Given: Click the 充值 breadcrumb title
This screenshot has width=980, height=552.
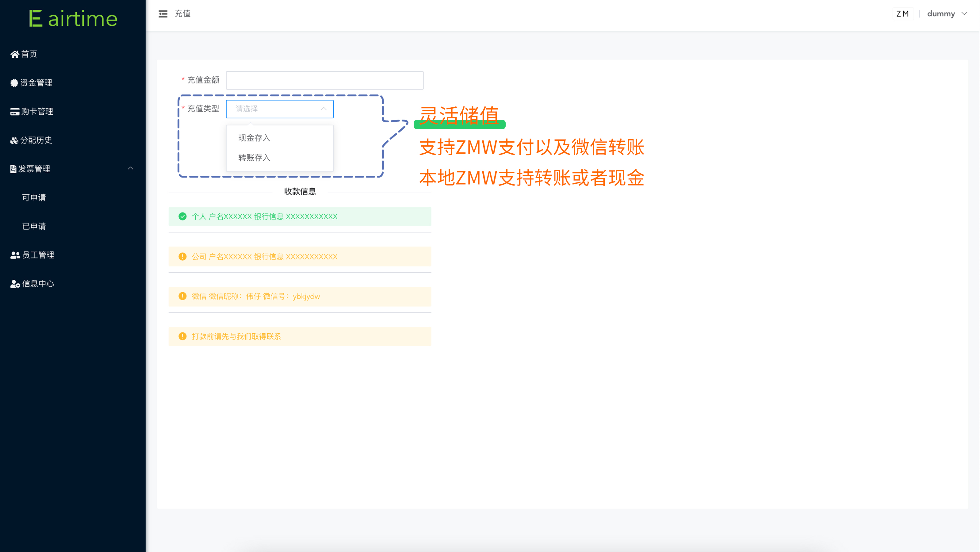Looking at the screenshot, I should click(x=183, y=14).
